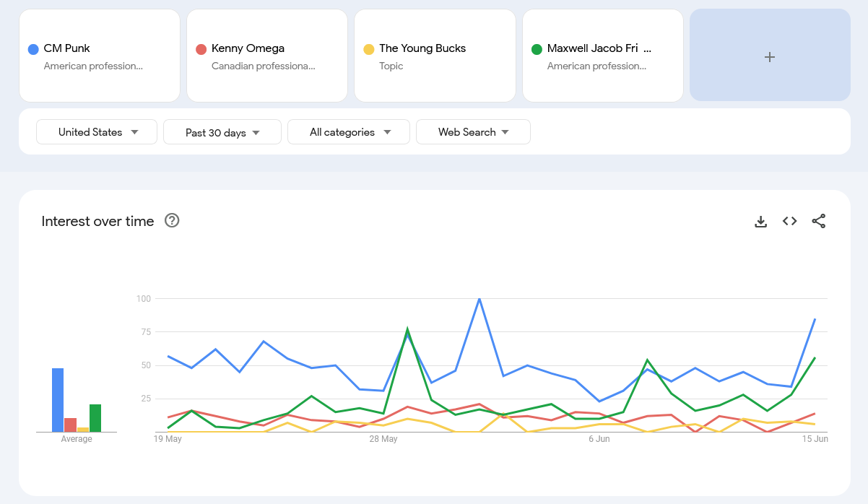Click the yellow dot beside The Young Bucks
868x504 pixels.
click(x=368, y=49)
